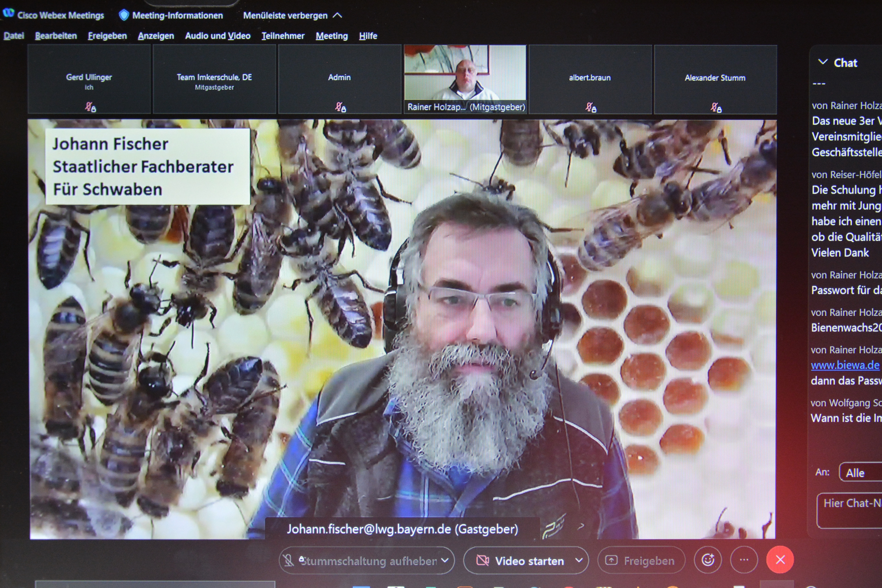This screenshot has width=882, height=588.
Task: Open the Teilnehmer menu
Action: (x=283, y=36)
